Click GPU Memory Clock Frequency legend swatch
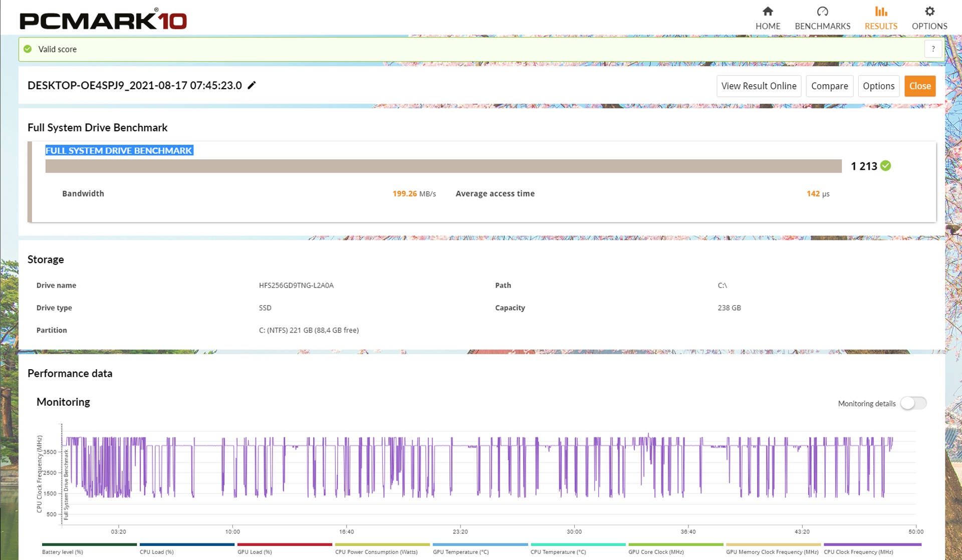 773,544
